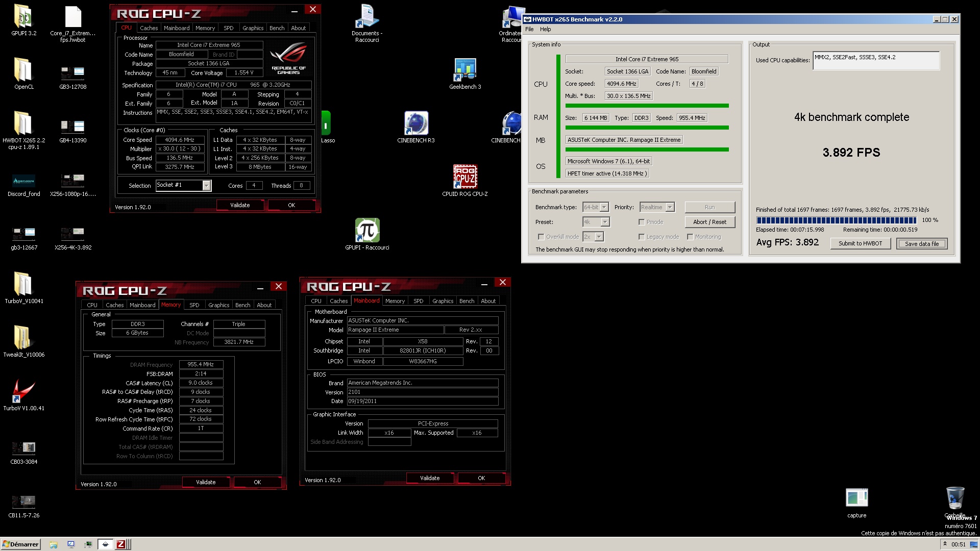980x551 pixels.
Task: Click the benchmark progress bar
Action: 837,220
